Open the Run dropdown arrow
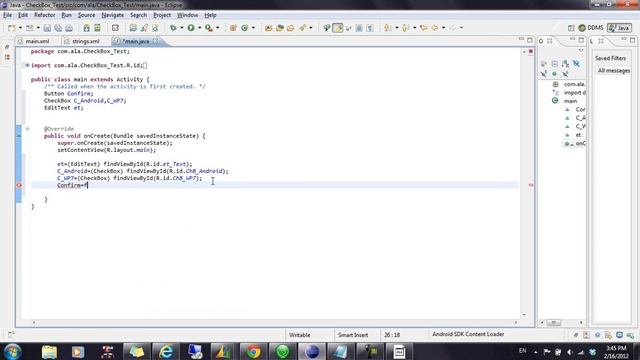640x360 pixels. pos(199,28)
